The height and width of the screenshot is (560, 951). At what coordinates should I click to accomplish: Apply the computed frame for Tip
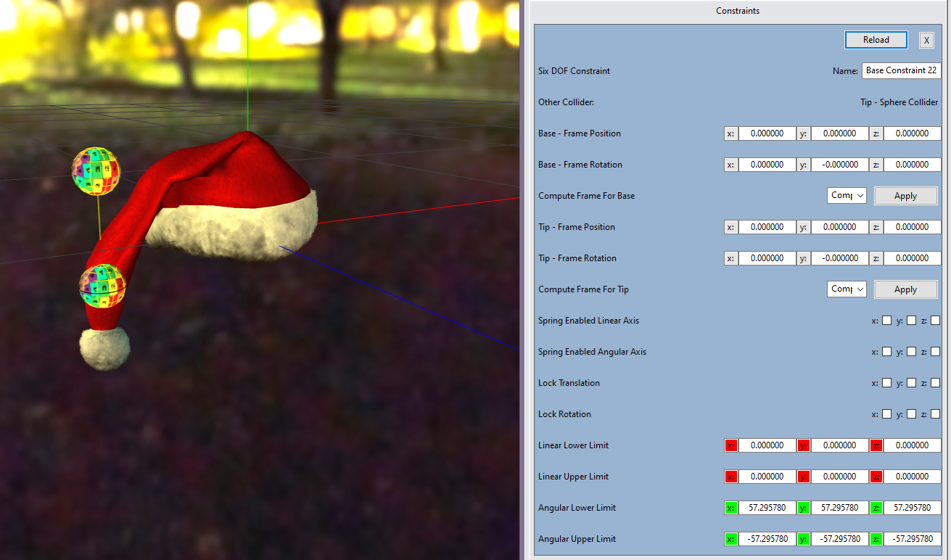[x=905, y=289]
